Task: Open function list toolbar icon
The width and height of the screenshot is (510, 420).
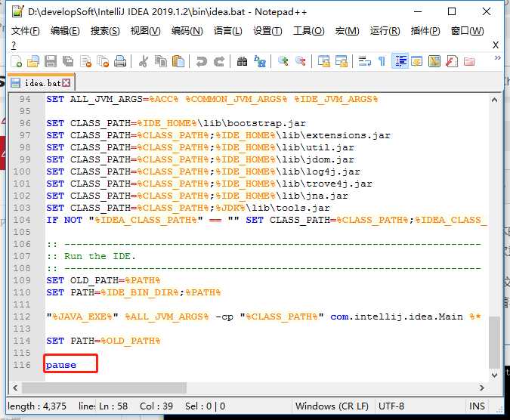Action: pyautogui.click(x=452, y=61)
